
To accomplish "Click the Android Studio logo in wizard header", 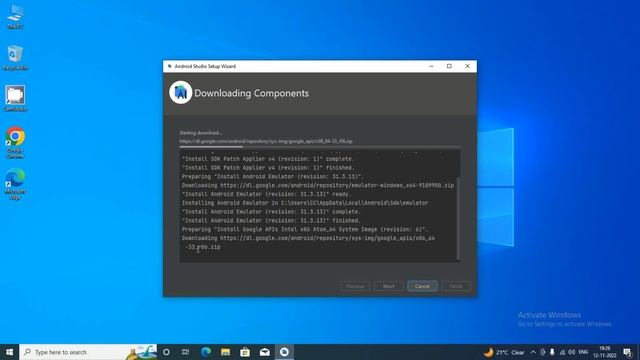I will [180, 93].
